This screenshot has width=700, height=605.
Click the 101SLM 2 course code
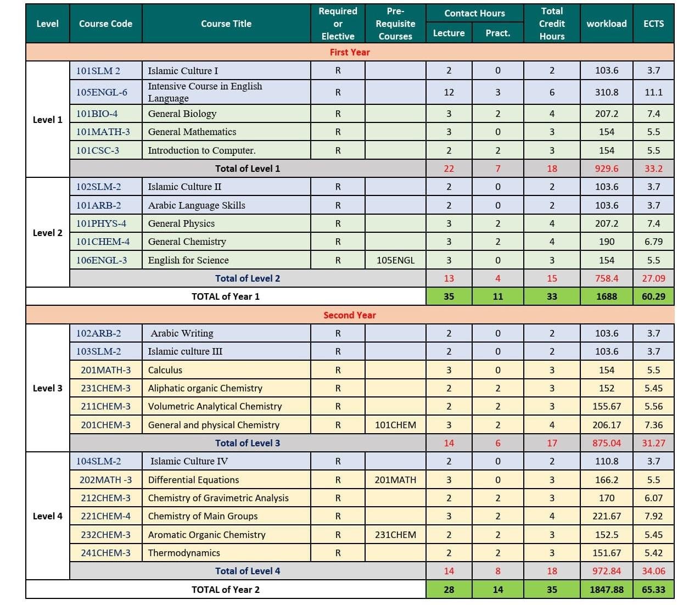click(98, 71)
